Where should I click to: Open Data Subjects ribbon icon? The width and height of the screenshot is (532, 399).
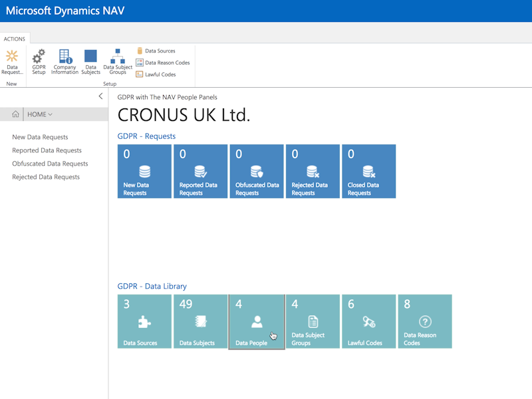[x=90, y=62]
